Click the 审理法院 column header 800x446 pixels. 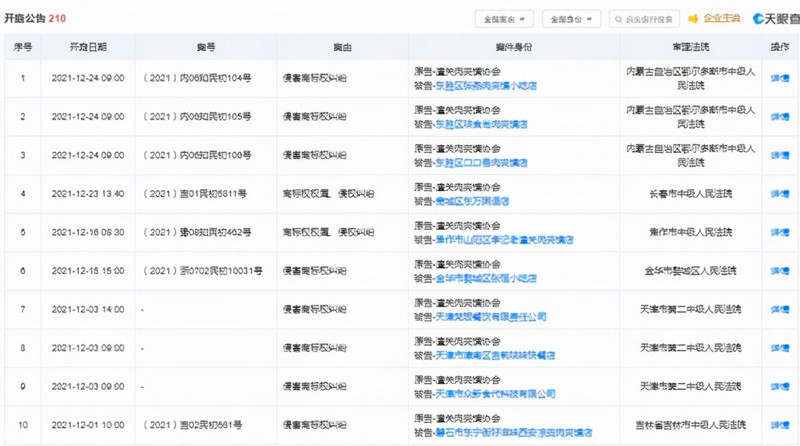coord(691,47)
